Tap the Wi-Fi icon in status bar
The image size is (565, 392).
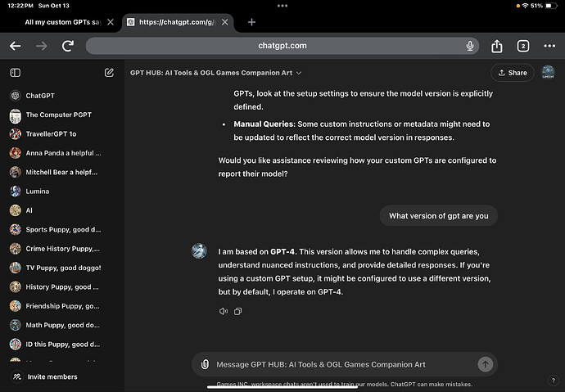[x=525, y=6]
